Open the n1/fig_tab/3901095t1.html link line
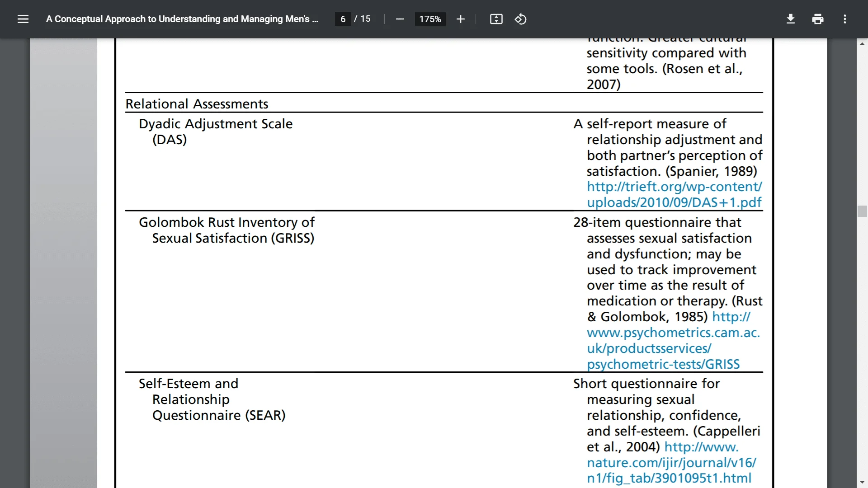868x488 pixels. (x=669, y=478)
